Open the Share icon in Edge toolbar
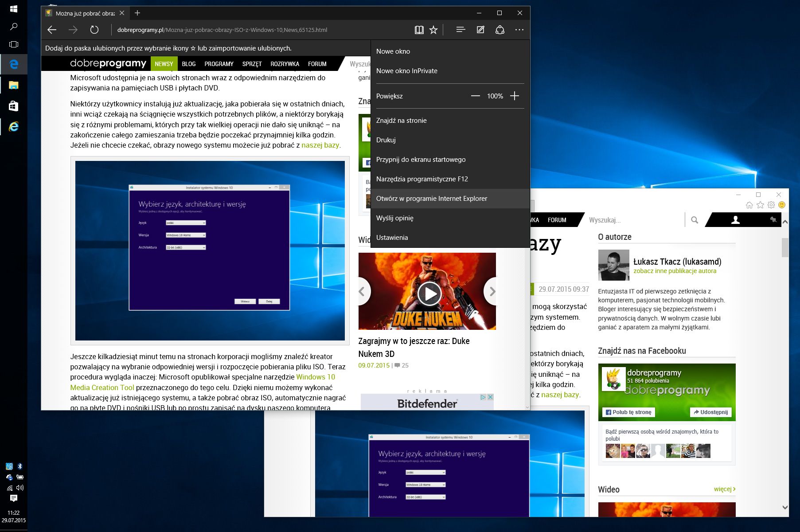The width and height of the screenshot is (800, 532). [x=500, y=30]
